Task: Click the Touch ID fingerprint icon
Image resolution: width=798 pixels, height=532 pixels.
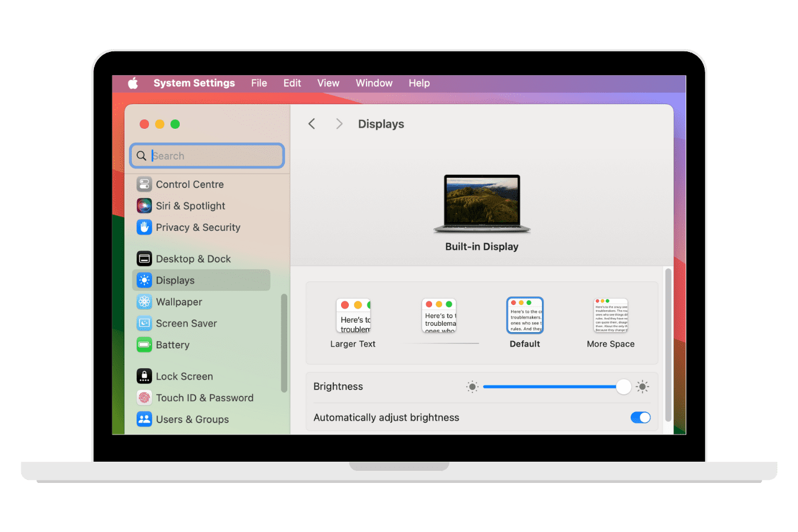Action: 144,398
